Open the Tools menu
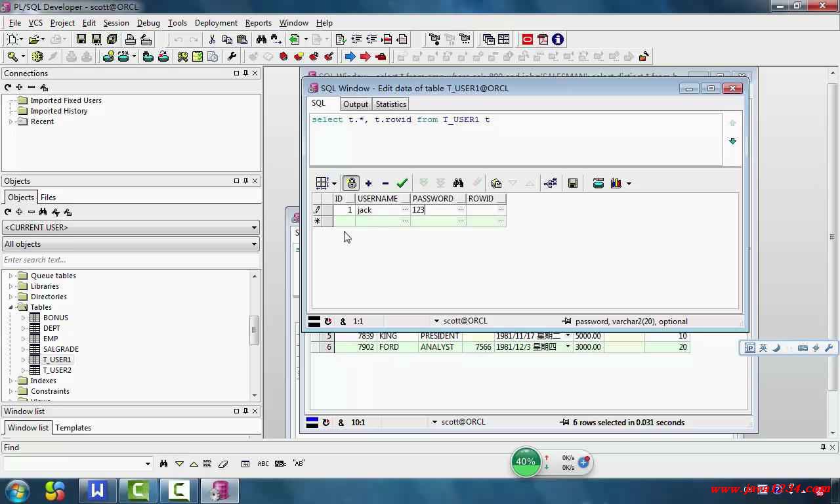 pos(177,22)
